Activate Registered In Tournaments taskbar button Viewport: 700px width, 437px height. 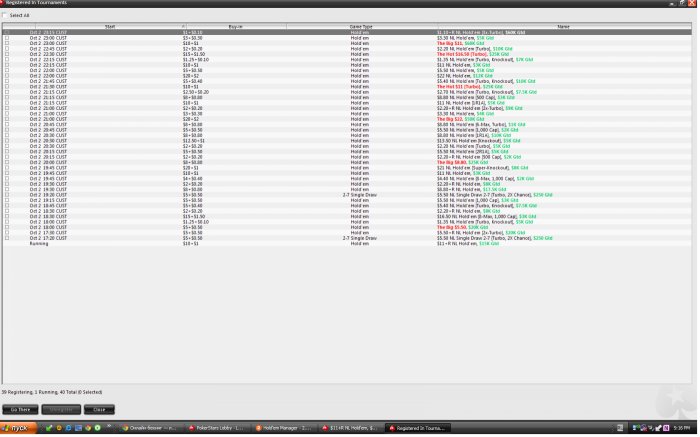pyautogui.click(x=418, y=429)
